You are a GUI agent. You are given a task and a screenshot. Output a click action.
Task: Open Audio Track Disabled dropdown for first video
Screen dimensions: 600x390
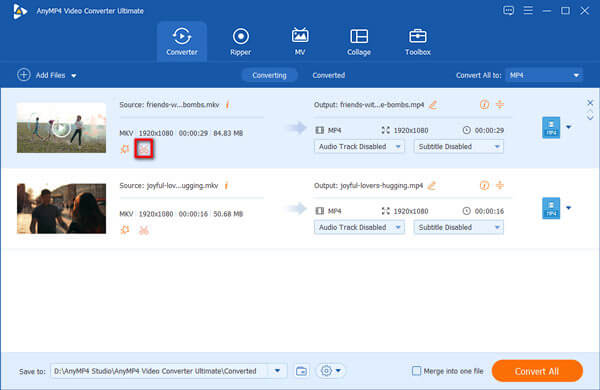pos(359,147)
